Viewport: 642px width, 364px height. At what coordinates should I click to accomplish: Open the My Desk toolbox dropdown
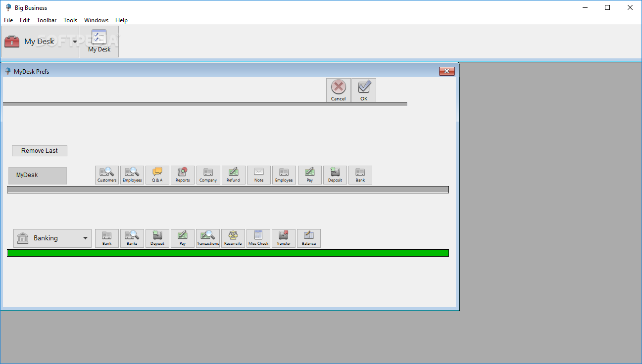point(40,42)
